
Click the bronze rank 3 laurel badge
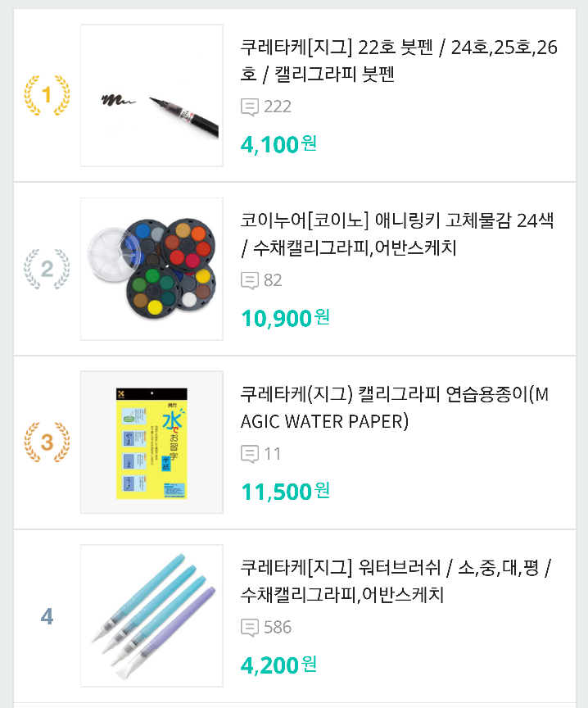pyautogui.click(x=47, y=442)
